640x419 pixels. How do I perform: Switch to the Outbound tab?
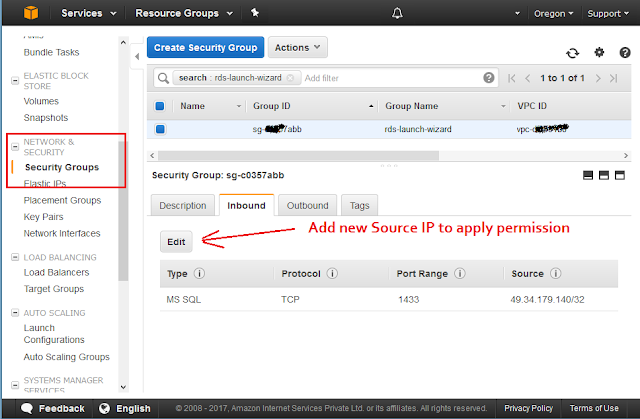click(x=307, y=205)
